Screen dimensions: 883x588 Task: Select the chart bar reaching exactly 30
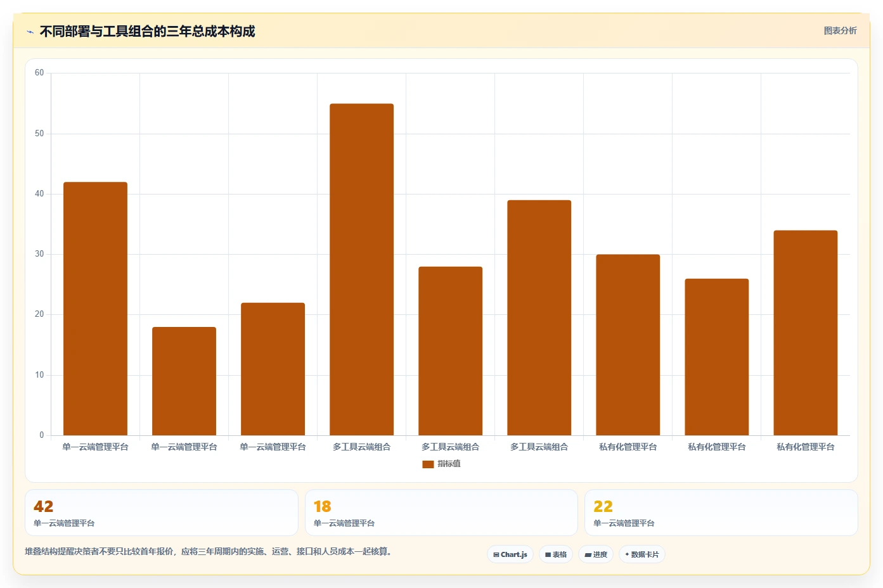click(x=628, y=345)
